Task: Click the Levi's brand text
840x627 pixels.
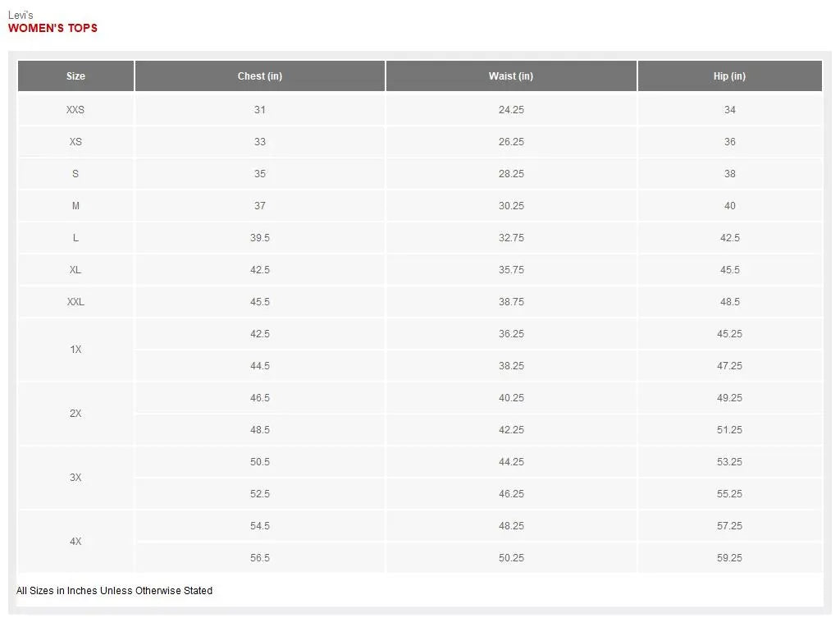Action: point(21,15)
